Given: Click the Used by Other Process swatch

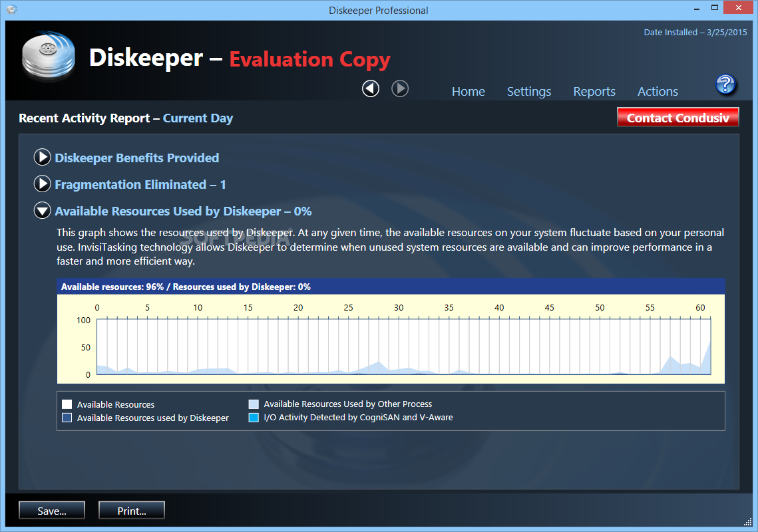Looking at the screenshot, I should coord(254,404).
